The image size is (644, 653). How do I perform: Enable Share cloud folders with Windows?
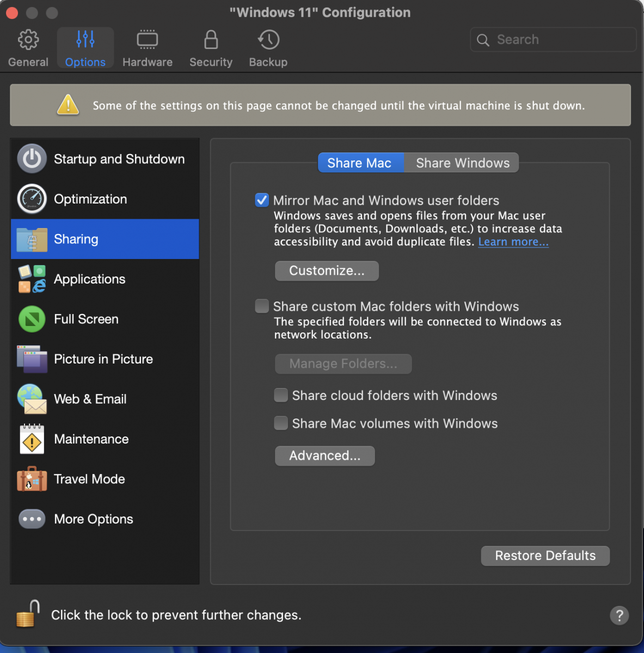tap(281, 395)
